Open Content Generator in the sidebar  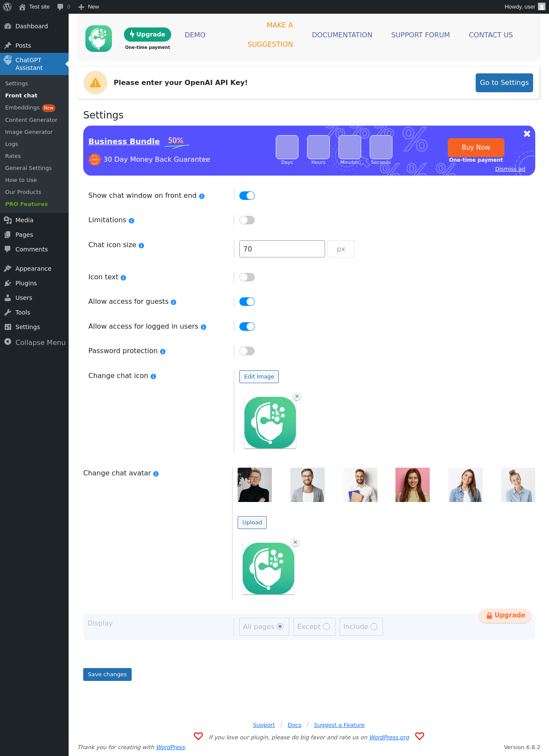[x=31, y=120]
